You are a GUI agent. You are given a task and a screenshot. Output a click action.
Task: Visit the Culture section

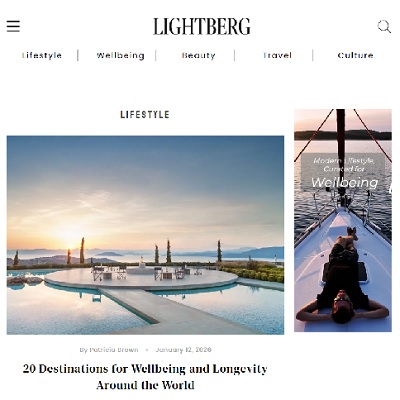[355, 55]
